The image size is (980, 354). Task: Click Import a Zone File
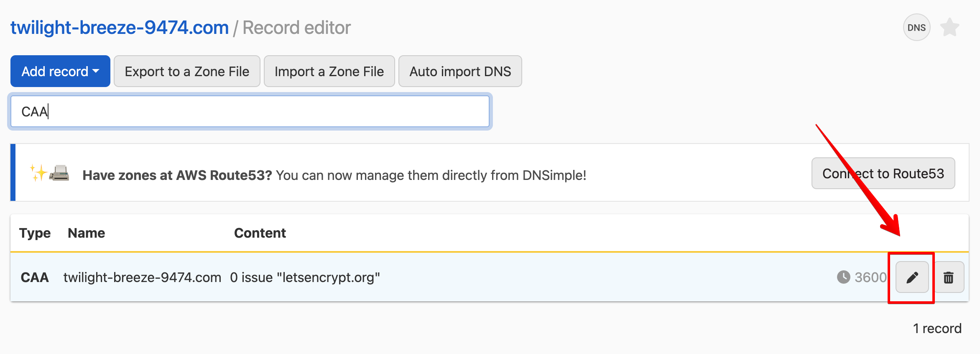(329, 71)
